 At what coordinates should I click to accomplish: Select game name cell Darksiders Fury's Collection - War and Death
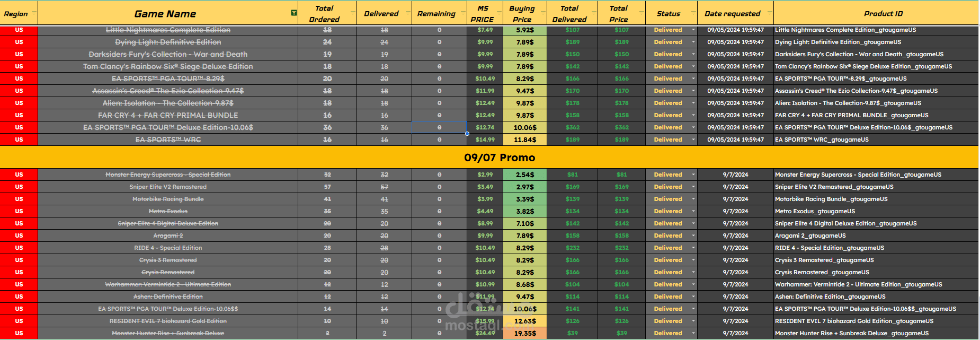pos(168,54)
